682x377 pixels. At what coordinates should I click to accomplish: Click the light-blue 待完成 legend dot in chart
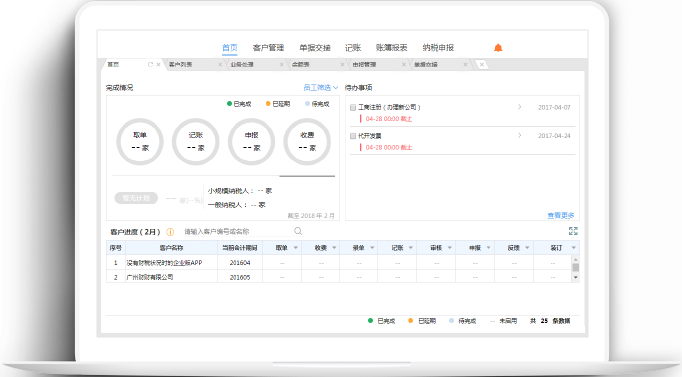coord(307,103)
